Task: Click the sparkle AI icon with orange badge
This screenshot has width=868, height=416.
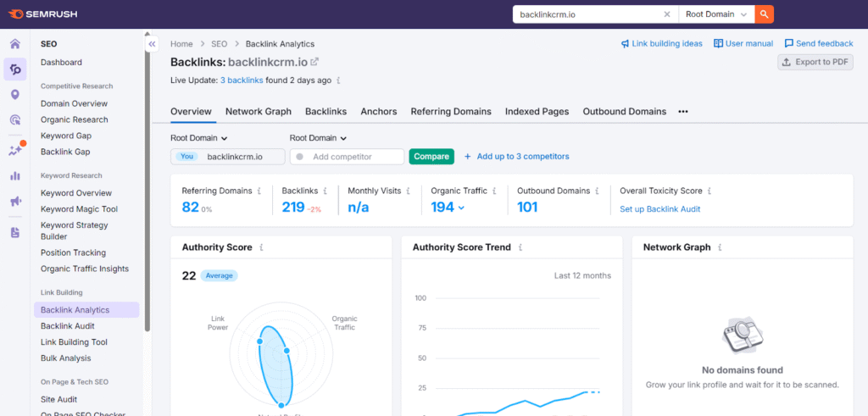Action: 14,150
